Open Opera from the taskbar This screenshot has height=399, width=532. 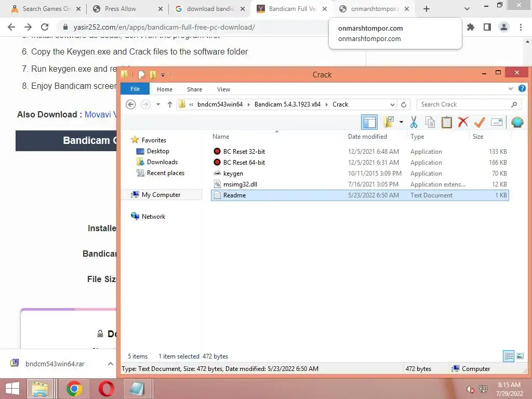pyautogui.click(x=106, y=389)
